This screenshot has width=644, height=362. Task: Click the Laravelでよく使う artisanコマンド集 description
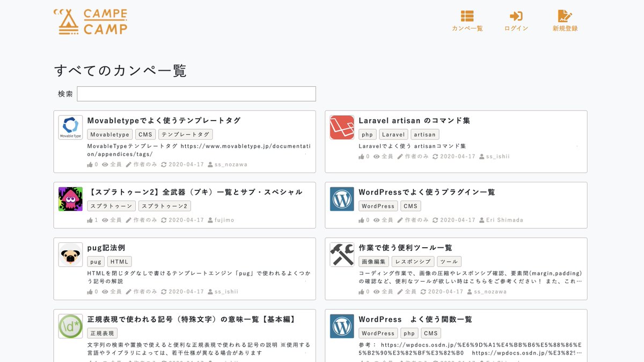pyautogui.click(x=412, y=146)
